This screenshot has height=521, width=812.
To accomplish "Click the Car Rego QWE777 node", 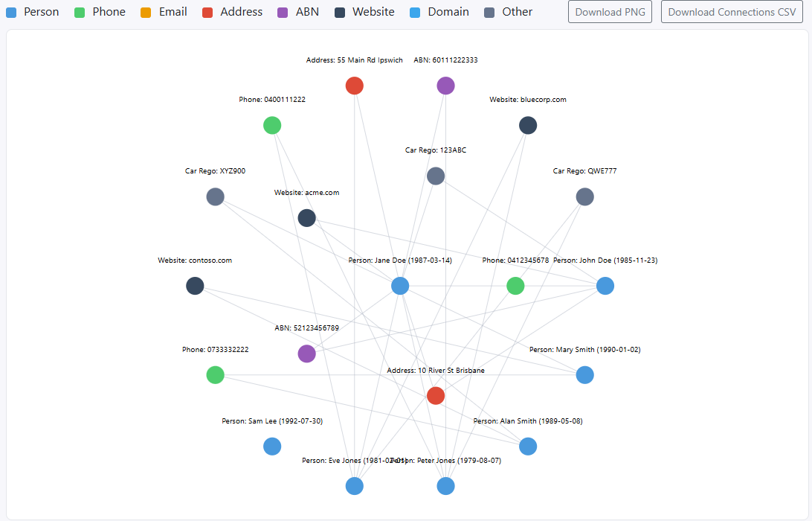I will [x=584, y=196].
